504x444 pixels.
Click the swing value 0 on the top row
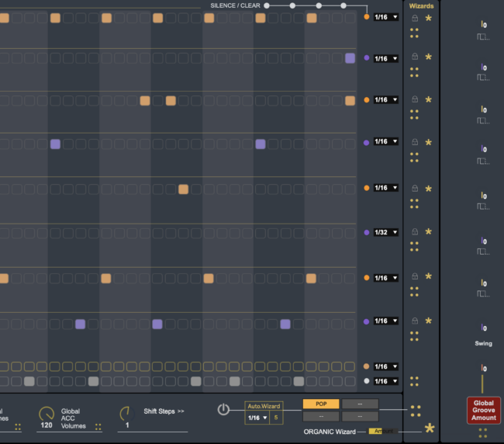(x=484, y=25)
